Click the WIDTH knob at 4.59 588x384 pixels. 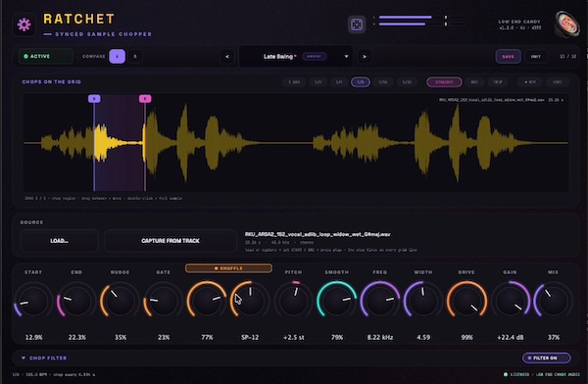pos(423,301)
